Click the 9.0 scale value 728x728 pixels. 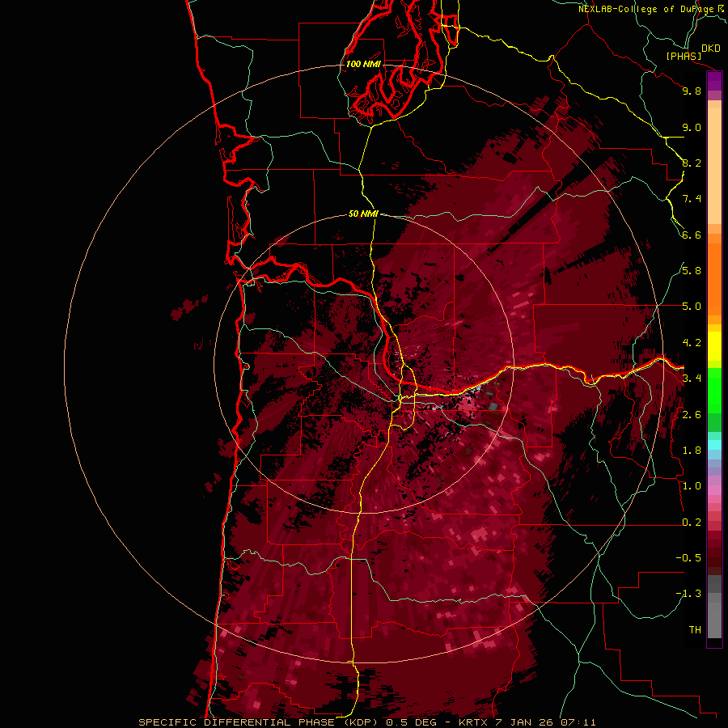point(692,127)
